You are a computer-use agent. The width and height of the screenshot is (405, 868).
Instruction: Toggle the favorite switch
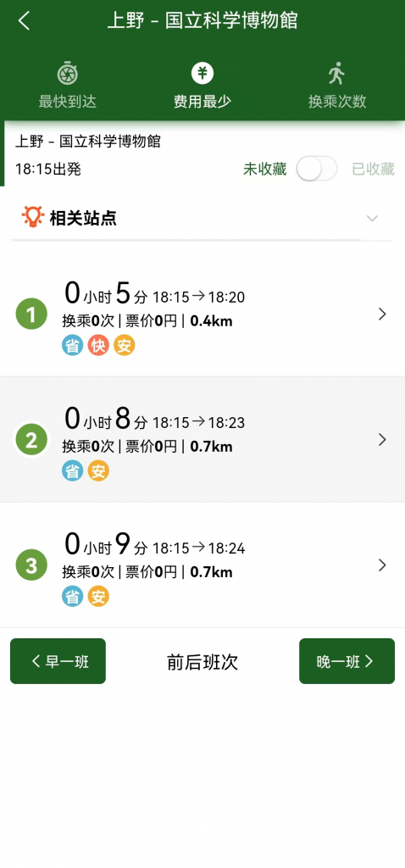click(x=317, y=169)
